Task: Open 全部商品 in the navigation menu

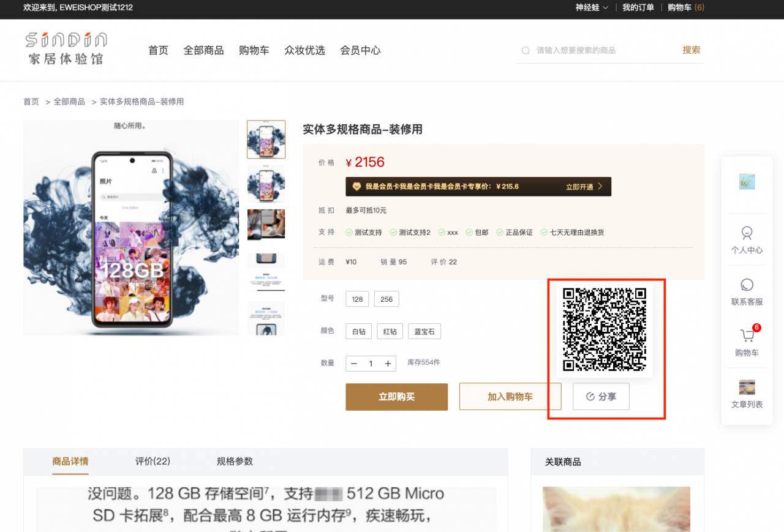Action: (203, 50)
